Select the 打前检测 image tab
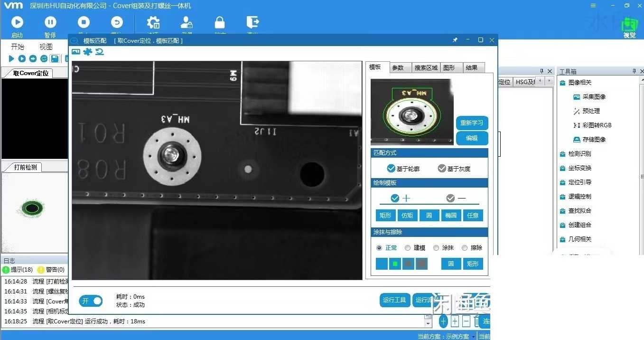 point(26,167)
